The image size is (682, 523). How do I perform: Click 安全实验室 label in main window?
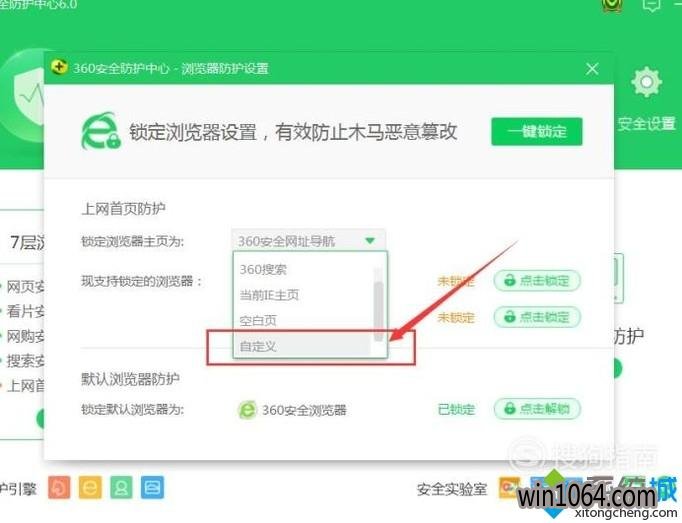coord(452,489)
